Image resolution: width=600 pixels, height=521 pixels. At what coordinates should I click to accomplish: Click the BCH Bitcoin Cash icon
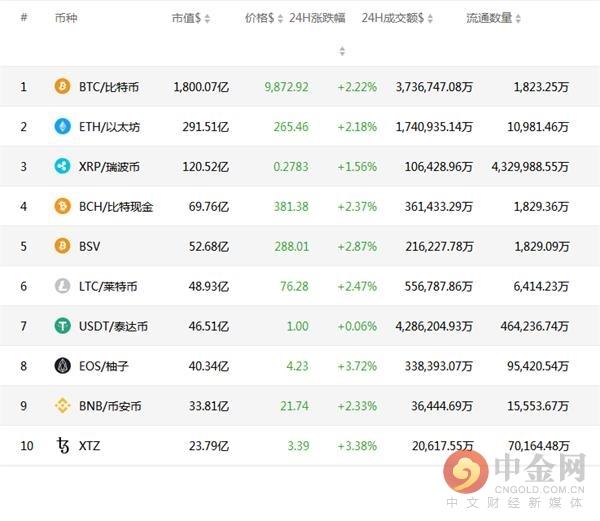tap(62, 206)
